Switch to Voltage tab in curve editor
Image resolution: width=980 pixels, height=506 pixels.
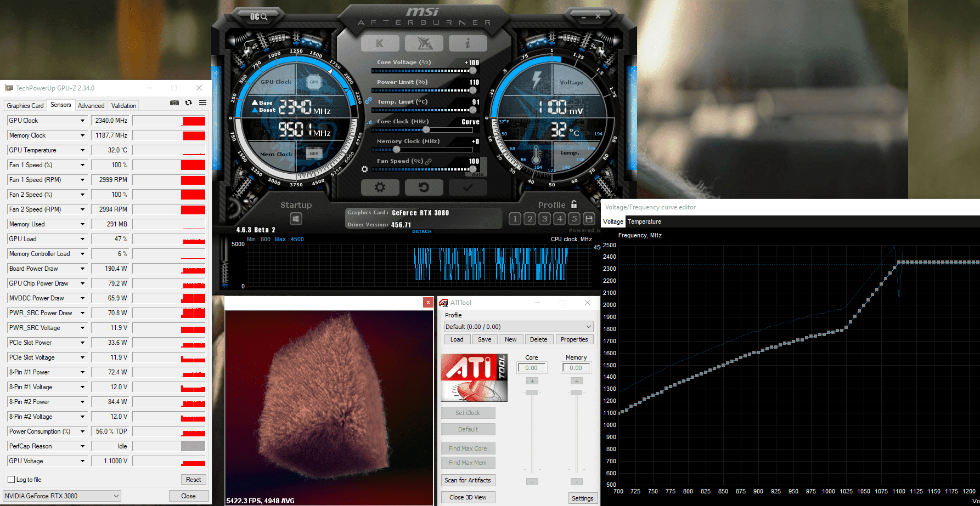click(x=613, y=221)
